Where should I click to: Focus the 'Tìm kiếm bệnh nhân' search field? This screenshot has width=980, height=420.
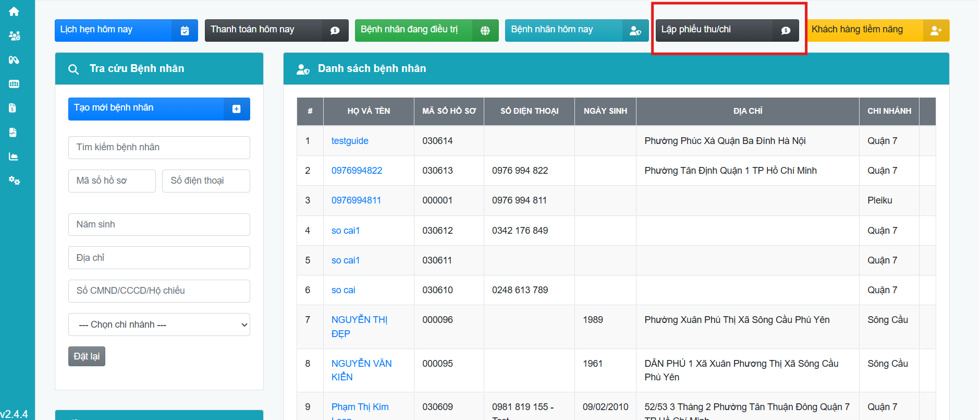tap(159, 148)
